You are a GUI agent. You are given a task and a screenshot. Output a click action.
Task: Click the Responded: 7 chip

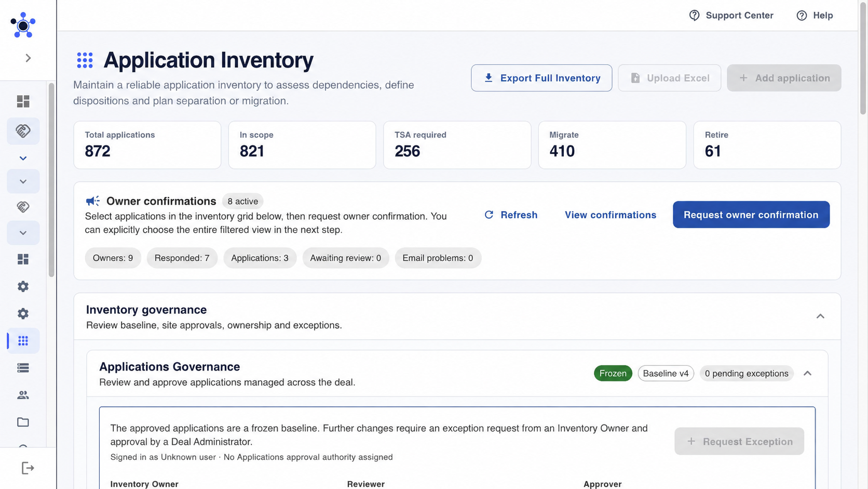pos(182,258)
